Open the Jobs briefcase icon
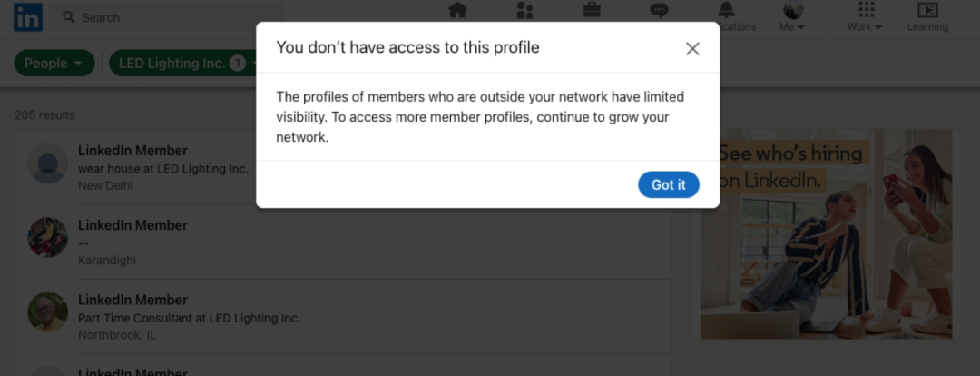 pos(592,11)
